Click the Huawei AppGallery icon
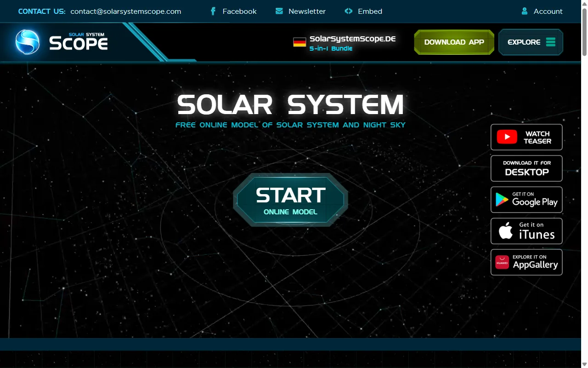 pyautogui.click(x=502, y=262)
